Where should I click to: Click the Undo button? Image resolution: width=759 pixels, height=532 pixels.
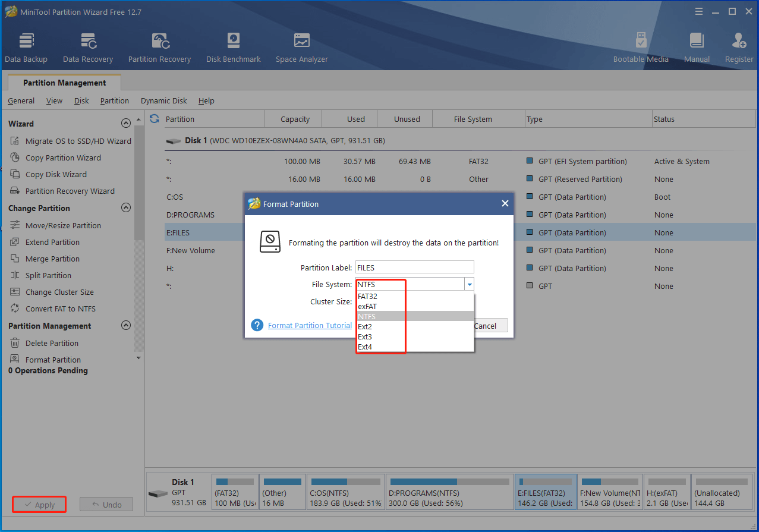coord(106,505)
